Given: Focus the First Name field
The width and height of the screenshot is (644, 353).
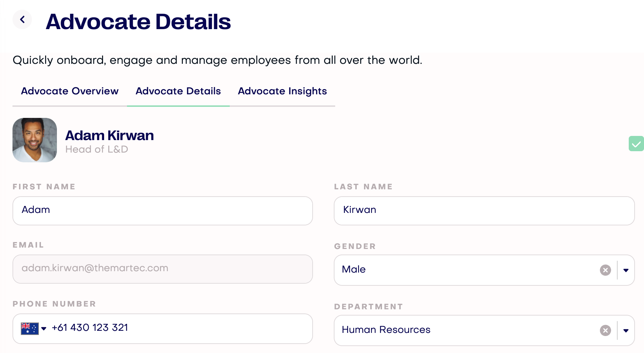Looking at the screenshot, I should pos(162,211).
